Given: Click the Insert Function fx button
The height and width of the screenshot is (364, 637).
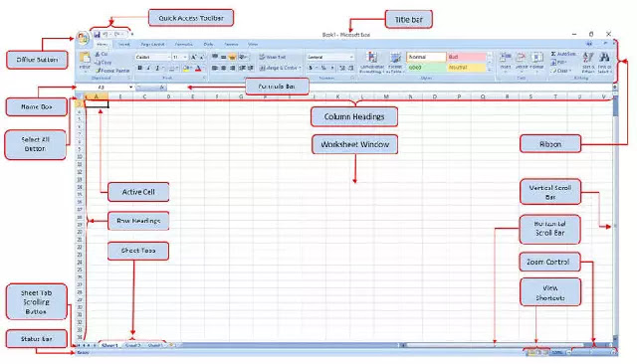Looking at the screenshot, I should tap(161, 88).
